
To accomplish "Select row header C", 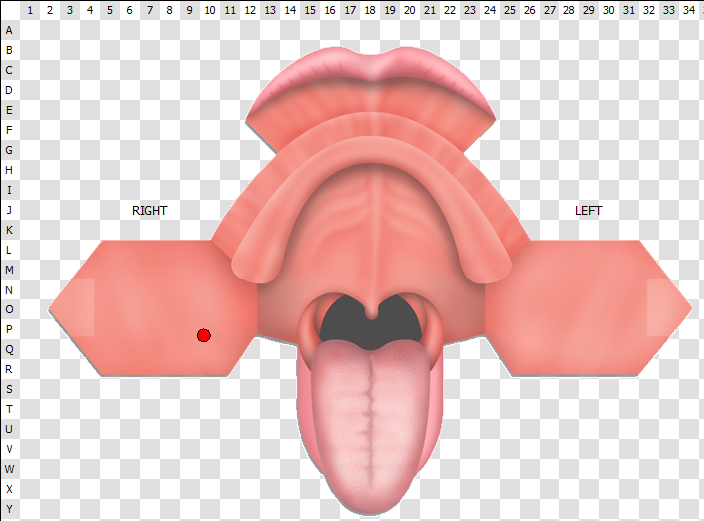I will coord(9,70).
